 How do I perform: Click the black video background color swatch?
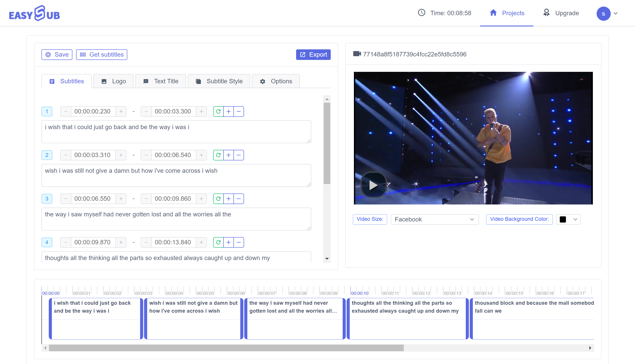[x=563, y=219]
